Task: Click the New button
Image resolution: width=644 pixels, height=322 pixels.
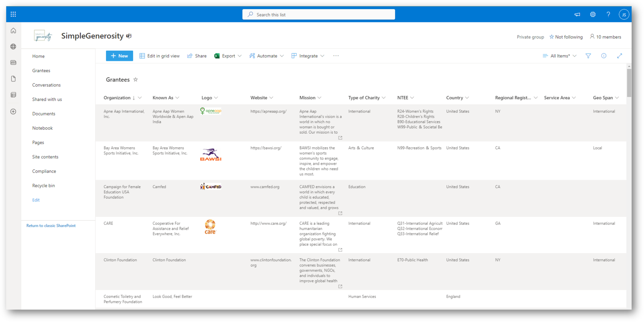Action: 119,56
